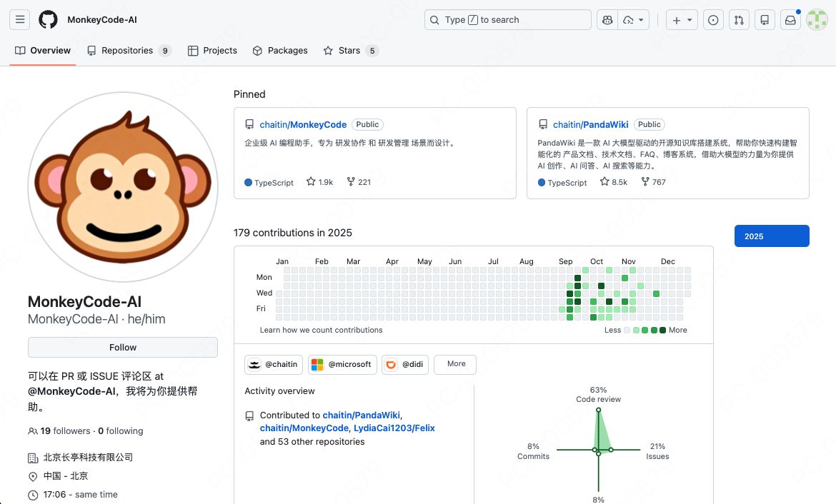The width and height of the screenshot is (836, 504).
Task: Click the contribution book icon in Activity overview
Action: tap(249, 415)
